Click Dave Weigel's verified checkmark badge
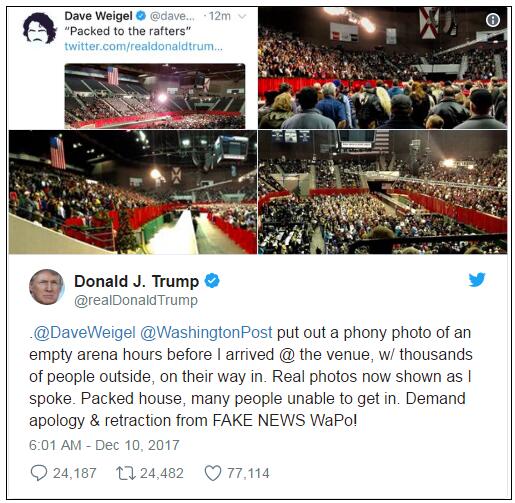 [x=141, y=15]
